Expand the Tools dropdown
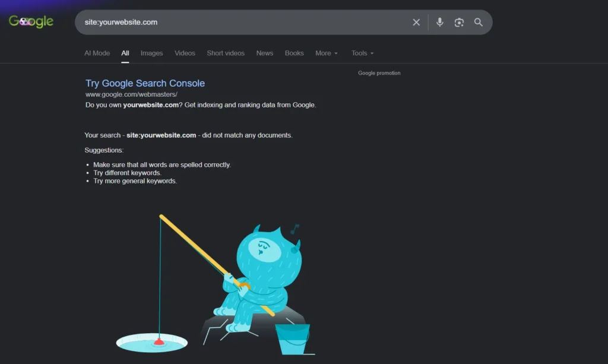Viewport: 608px width, 364px height. (362, 53)
